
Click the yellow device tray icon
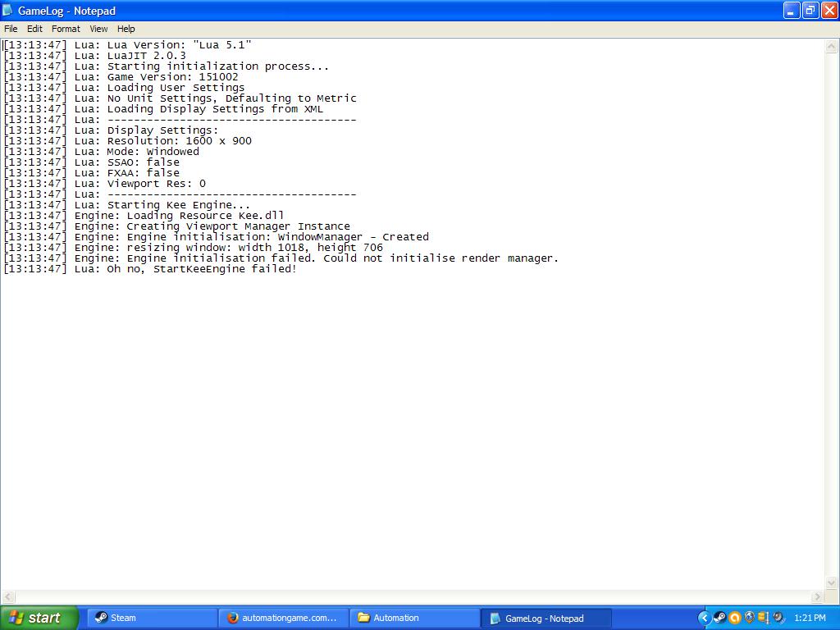click(764, 619)
